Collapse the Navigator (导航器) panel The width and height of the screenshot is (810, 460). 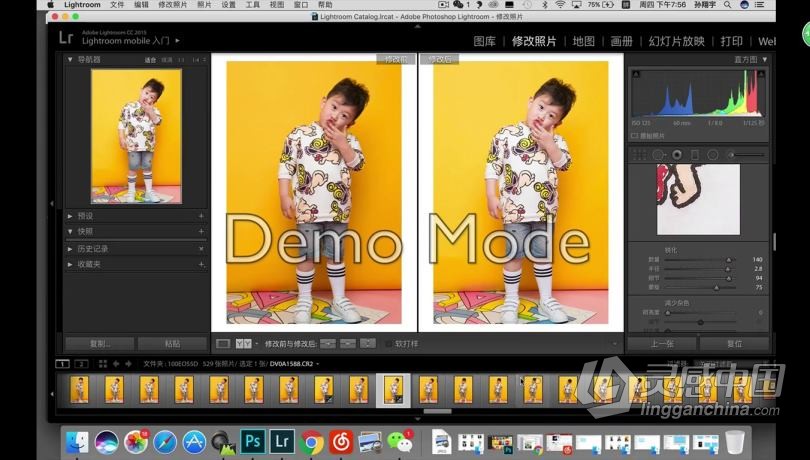pyautogui.click(x=70, y=59)
